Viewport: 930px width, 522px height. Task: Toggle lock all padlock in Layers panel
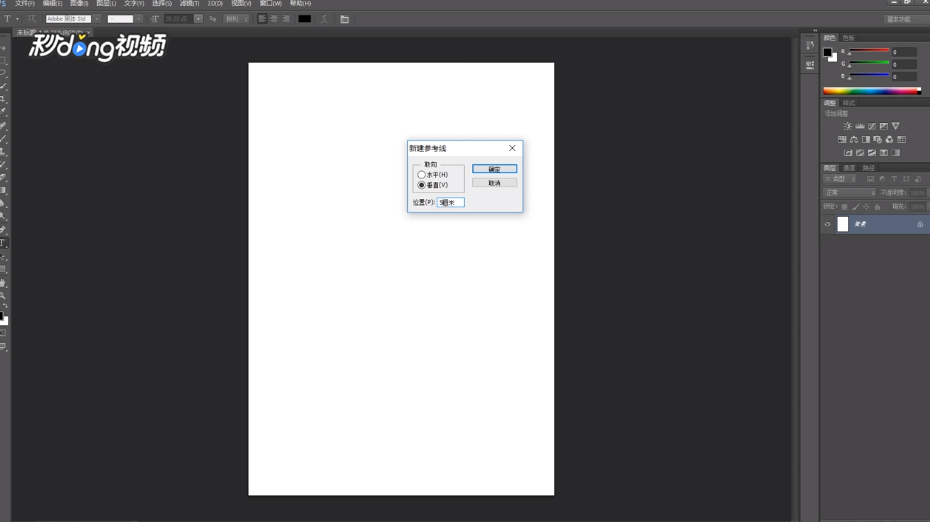click(x=877, y=206)
